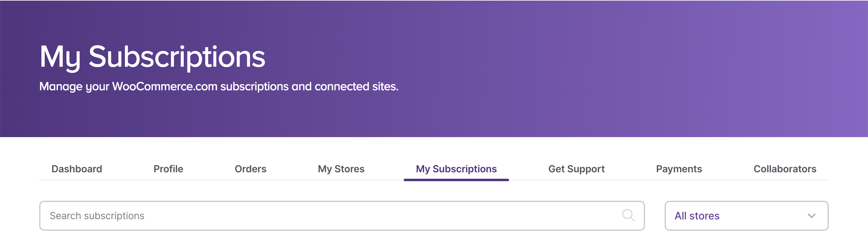Click the chevron on All stores selector
The image size is (868, 243).
point(811,216)
